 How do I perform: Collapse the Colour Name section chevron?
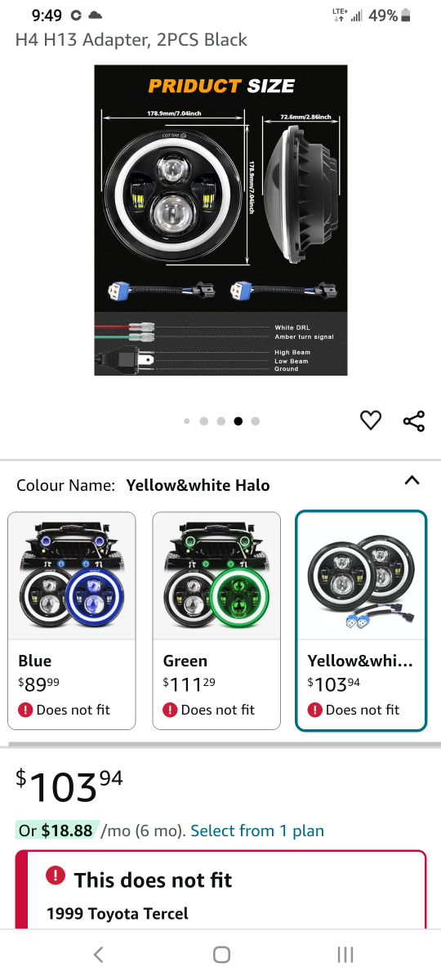[412, 480]
